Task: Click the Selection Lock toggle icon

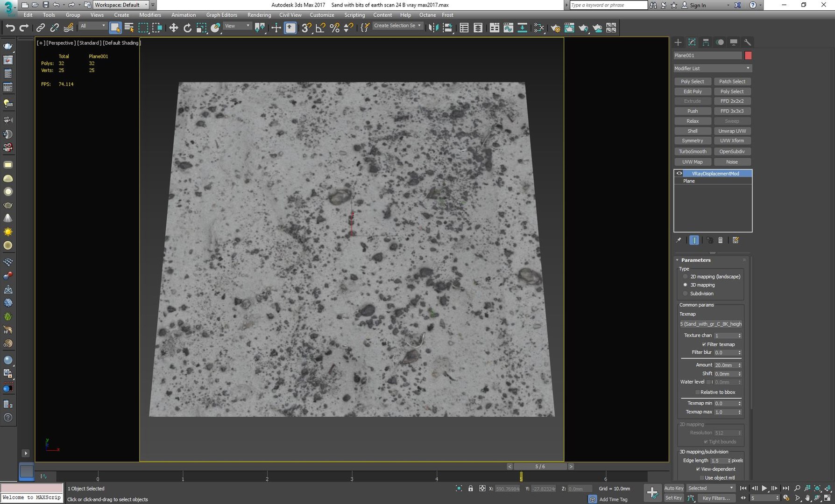Action: click(x=471, y=488)
